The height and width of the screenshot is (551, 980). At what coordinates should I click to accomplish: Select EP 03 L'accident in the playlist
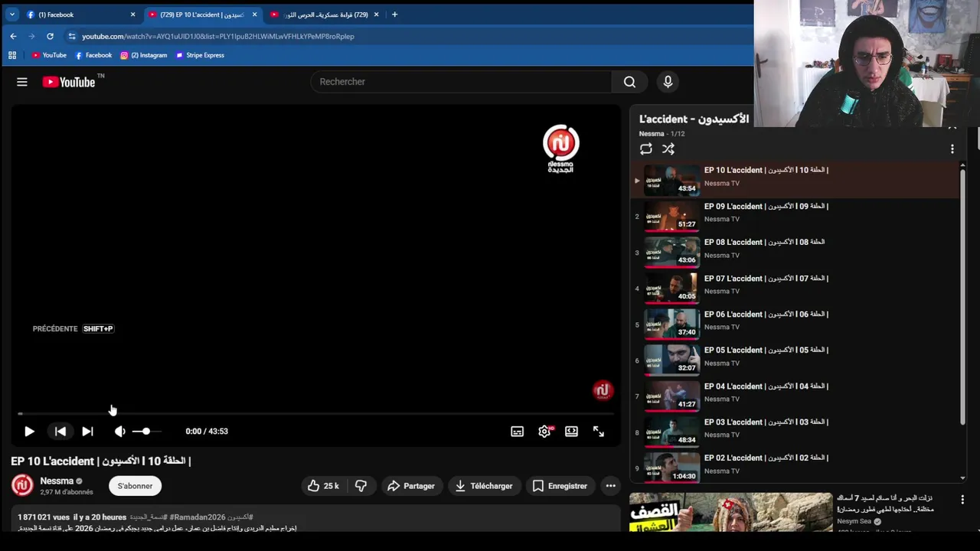coord(796,432)
